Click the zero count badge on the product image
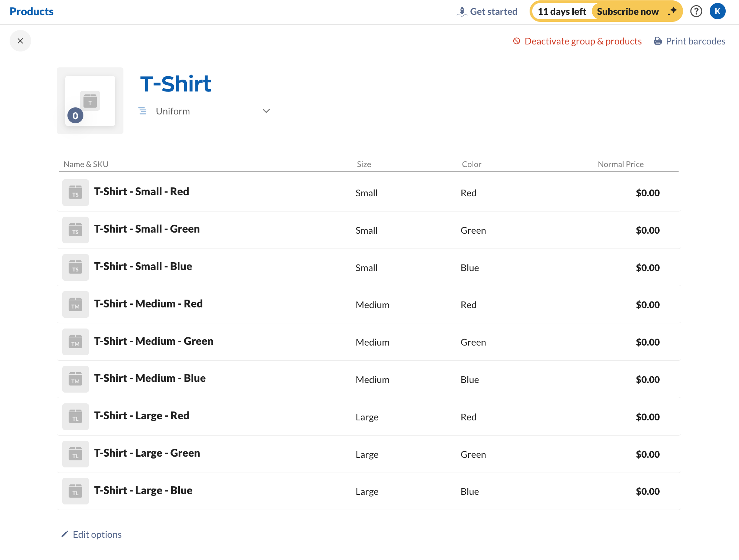 point(75,115)
